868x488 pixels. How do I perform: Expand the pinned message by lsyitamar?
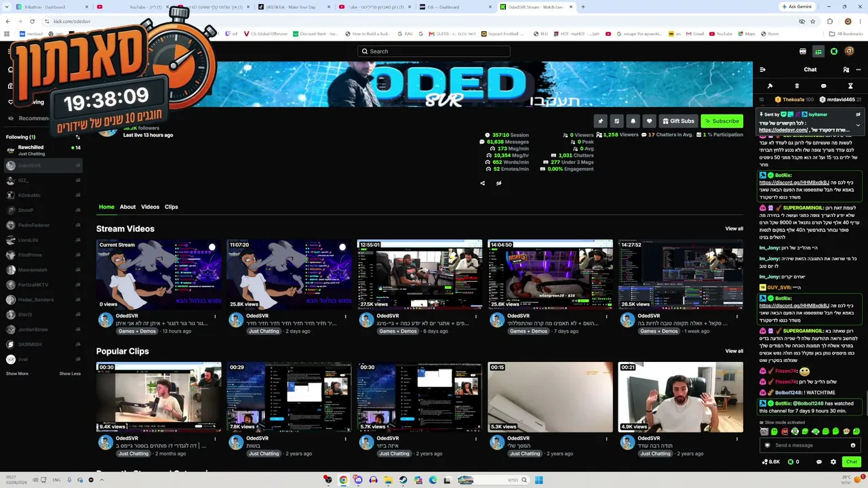[x=858, y=125]
